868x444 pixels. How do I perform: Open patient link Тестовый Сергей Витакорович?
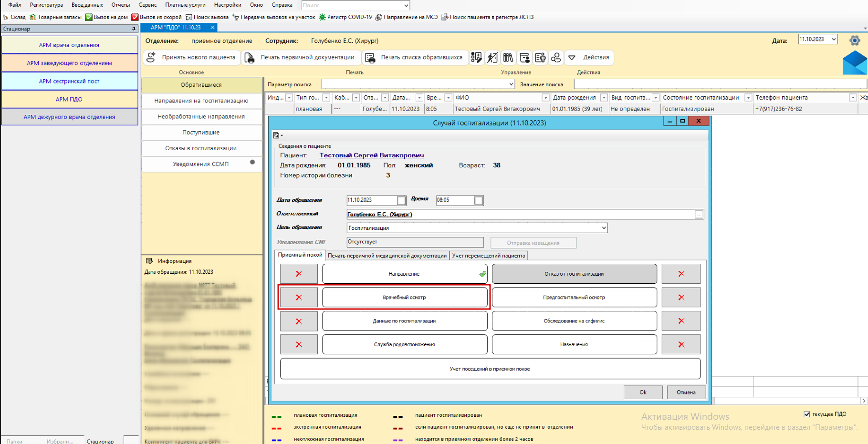click(x=371, y=155)
